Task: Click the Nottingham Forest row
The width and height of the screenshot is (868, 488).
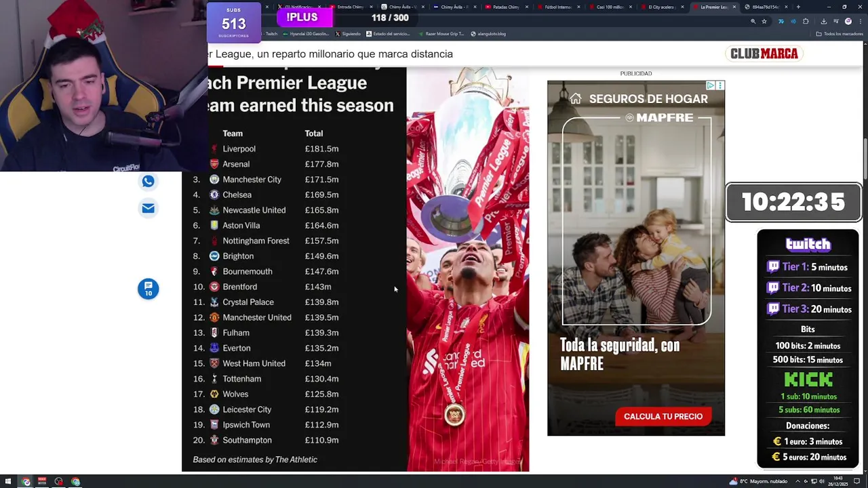Action: point(266,241)
